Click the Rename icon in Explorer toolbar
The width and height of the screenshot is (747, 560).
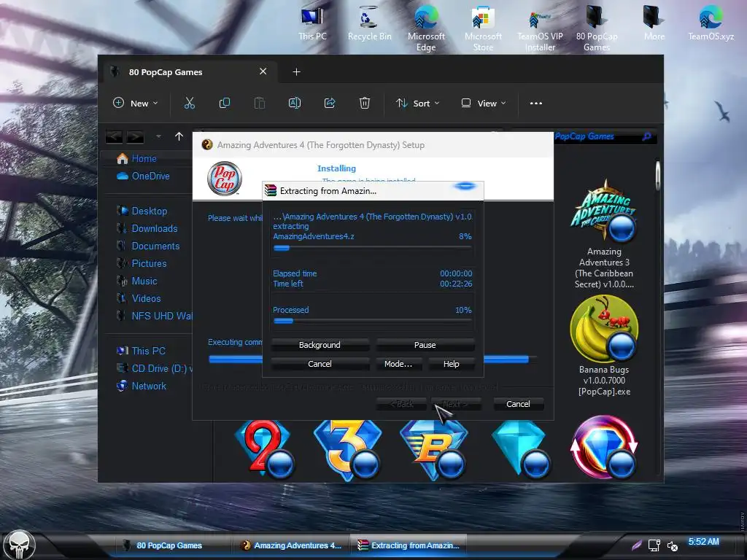tap(295, 103)
